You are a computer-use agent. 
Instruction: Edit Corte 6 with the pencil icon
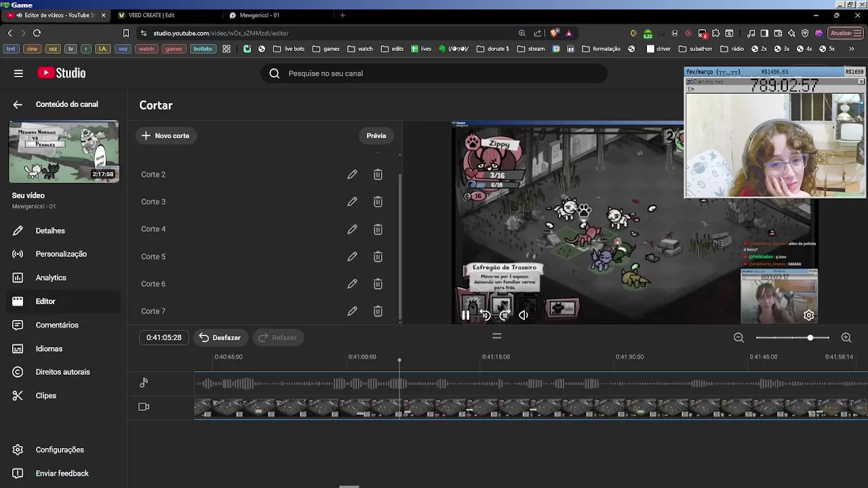[x=352, y=284]
